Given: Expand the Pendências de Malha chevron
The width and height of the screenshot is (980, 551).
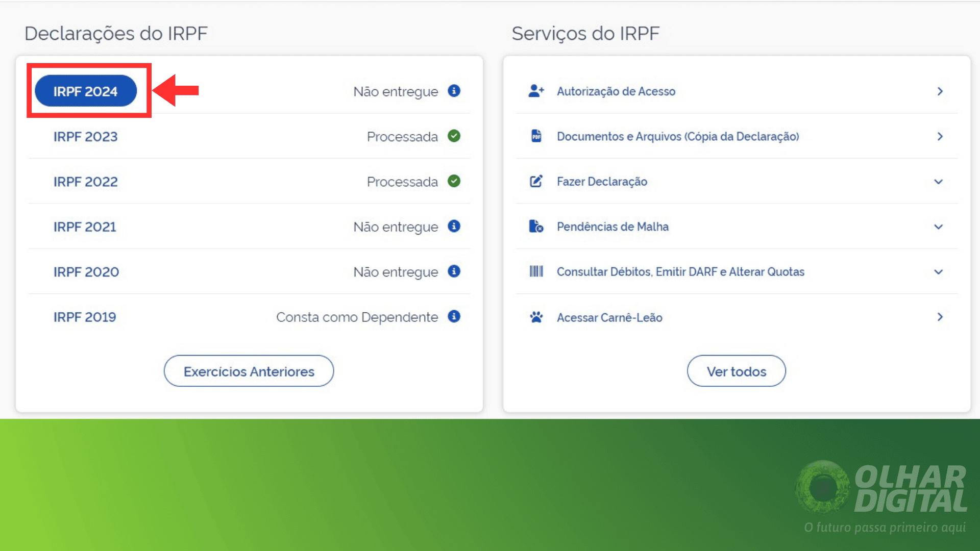Looking at the screenshot, I should (938, 227).
